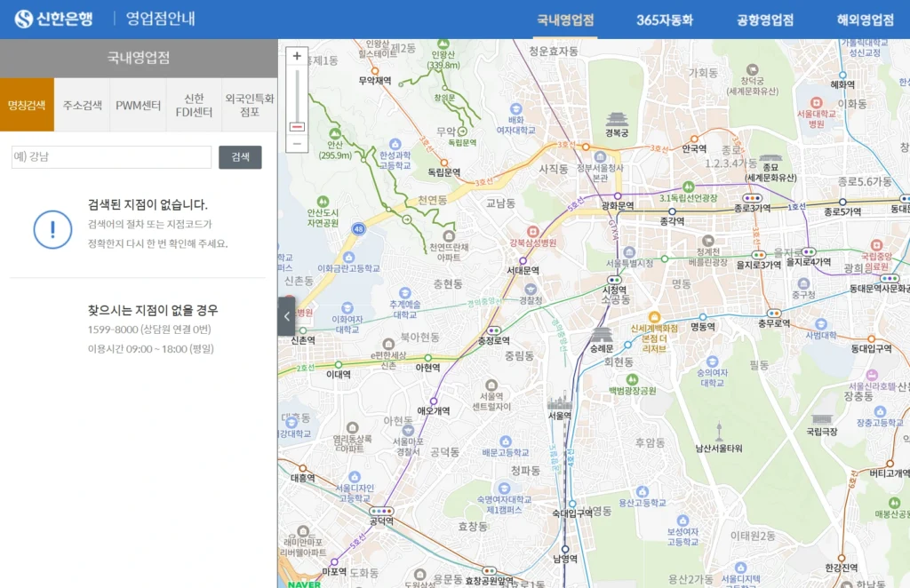Click the Shinhan Bank logo
Viewport: 910px width, 588px height.
[x=53, y=17]
